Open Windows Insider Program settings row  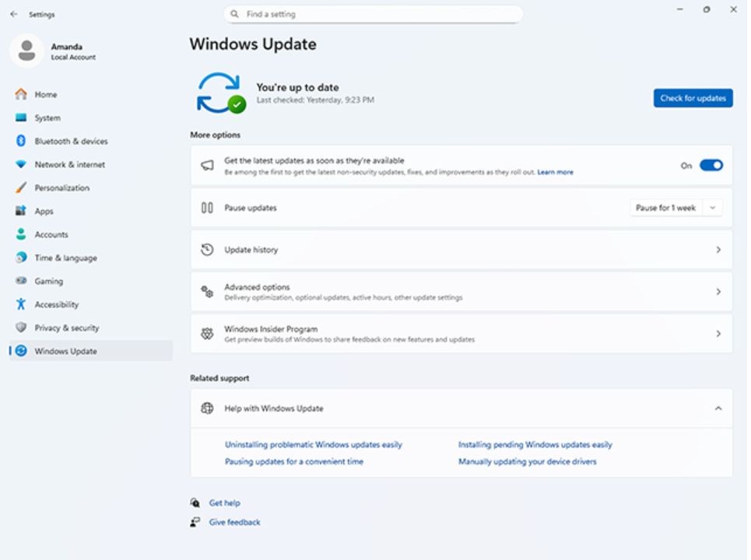tap(461, 334)
